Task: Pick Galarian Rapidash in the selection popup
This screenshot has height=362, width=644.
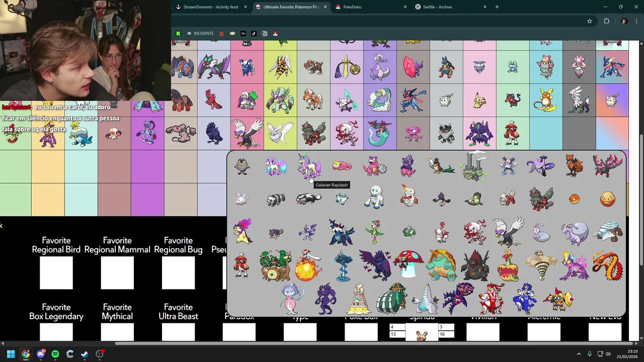Action: click(x=309, y=166)
